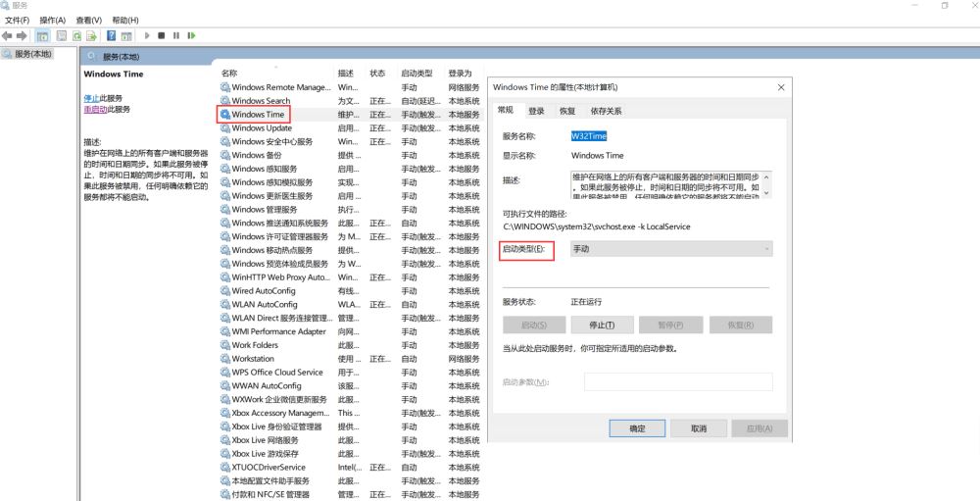Sort services by 名称 column header
Image resolution: width=980 pixels, height=501 pixels.
coord(230,74)
